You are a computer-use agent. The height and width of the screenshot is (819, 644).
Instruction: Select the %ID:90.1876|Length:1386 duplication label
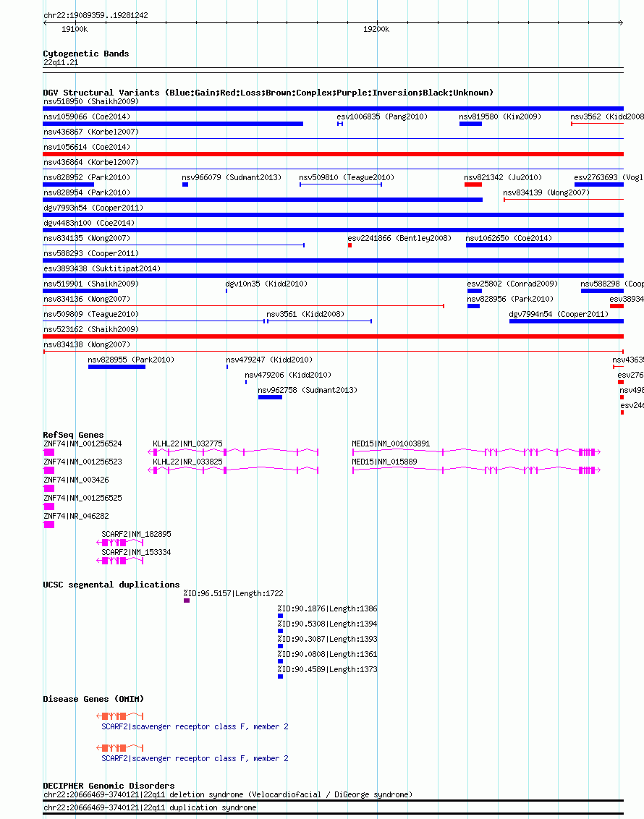pyautogui.click(x=327, y=608)
